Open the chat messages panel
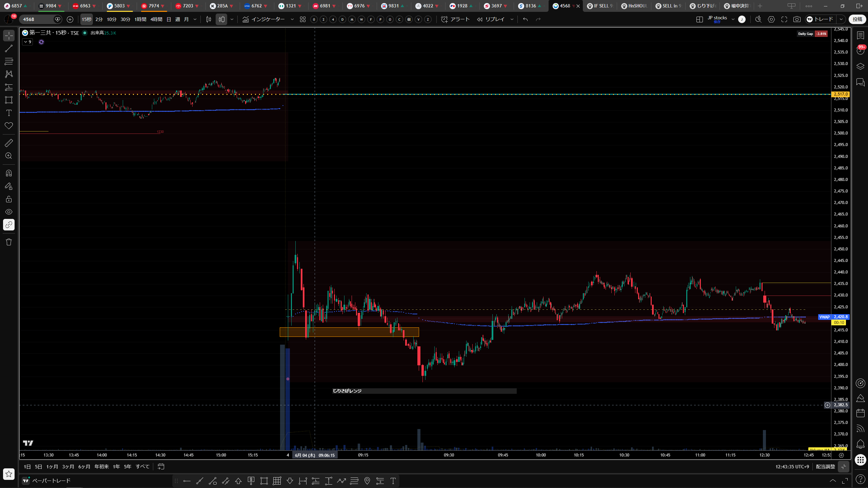This screenshot has height=488, width=868. click(x=860, y=82)
